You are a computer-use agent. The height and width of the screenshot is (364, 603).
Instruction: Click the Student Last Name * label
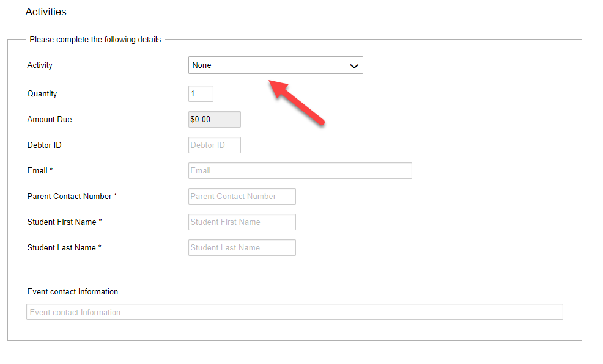(64, 248)
